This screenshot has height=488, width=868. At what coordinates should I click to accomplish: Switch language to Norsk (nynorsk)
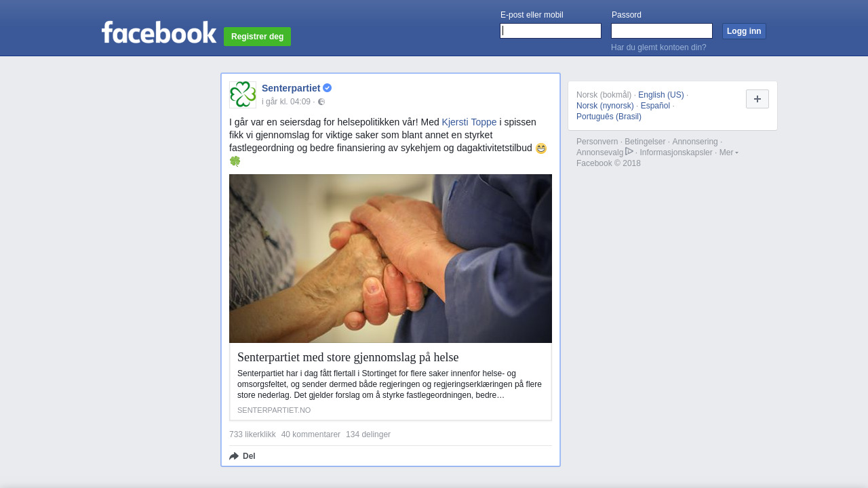(605, 106)
